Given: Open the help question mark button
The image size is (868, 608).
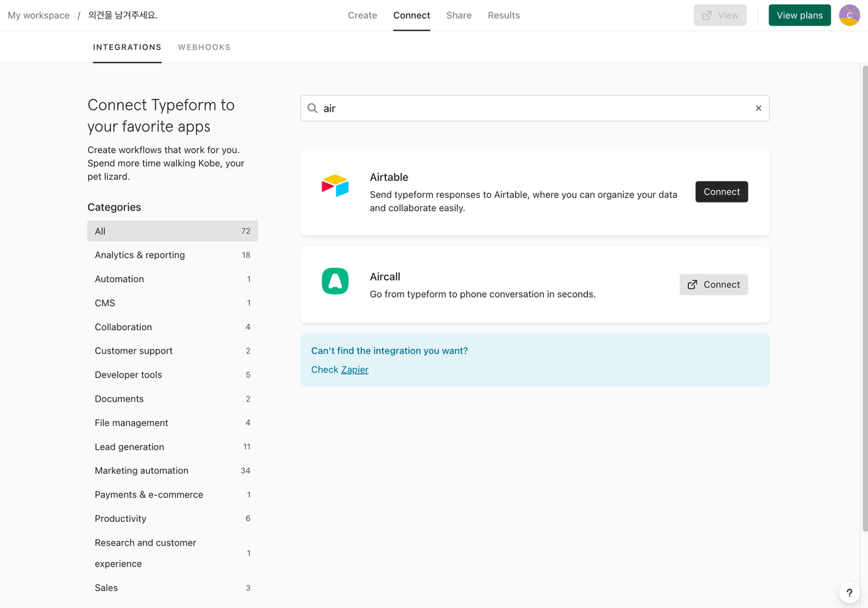Looking at the screenshot, I should (849, 592).
